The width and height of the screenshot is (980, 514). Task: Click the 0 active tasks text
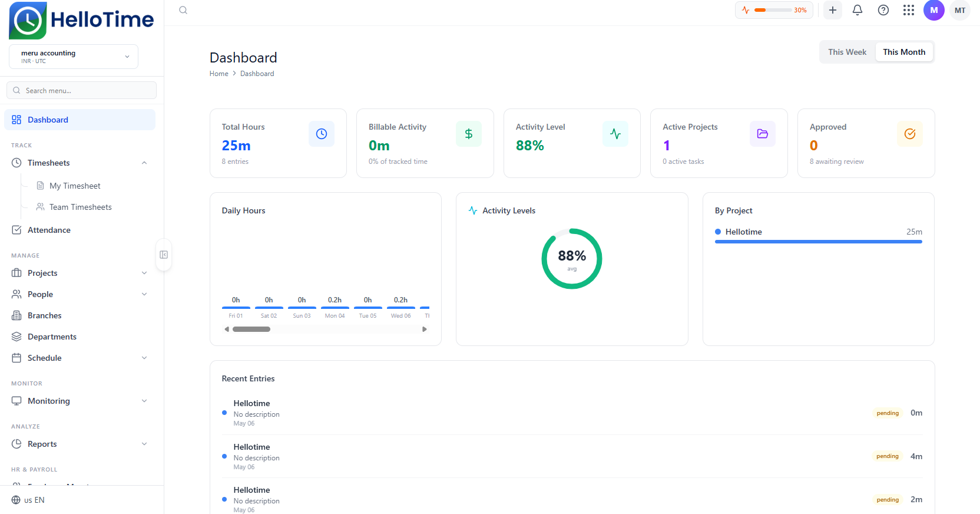click(x=683, y=162)
